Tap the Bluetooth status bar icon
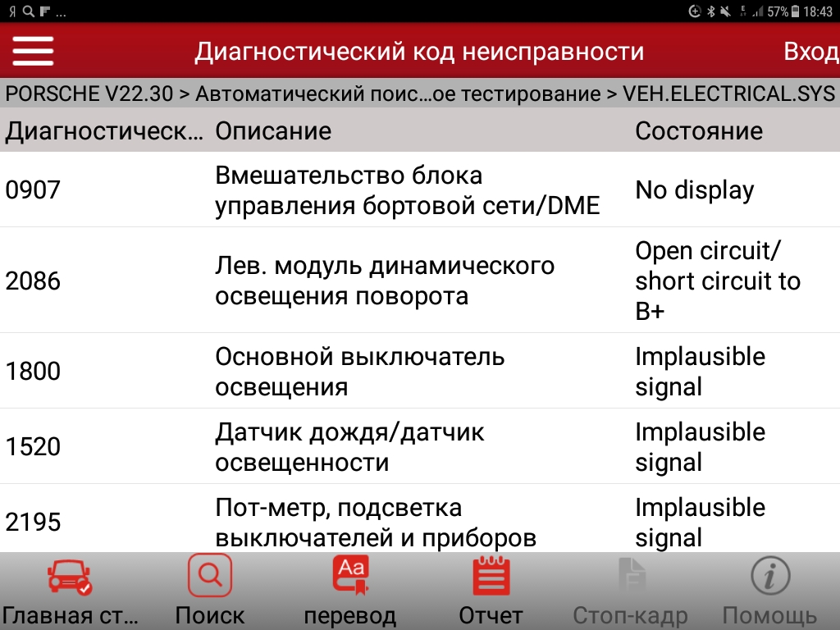Viewport: 840px width, 630px height. (710, 11)
